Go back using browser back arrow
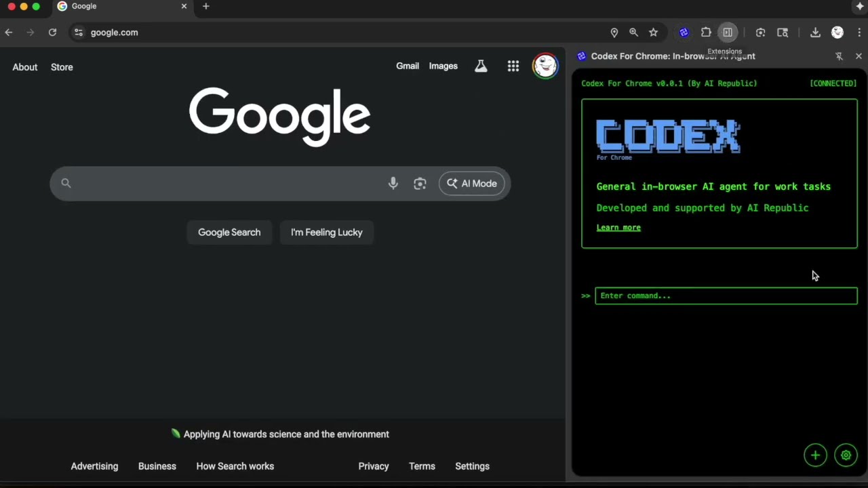The width and height of the screenshot is (868, 488). (x=9, y=33)
